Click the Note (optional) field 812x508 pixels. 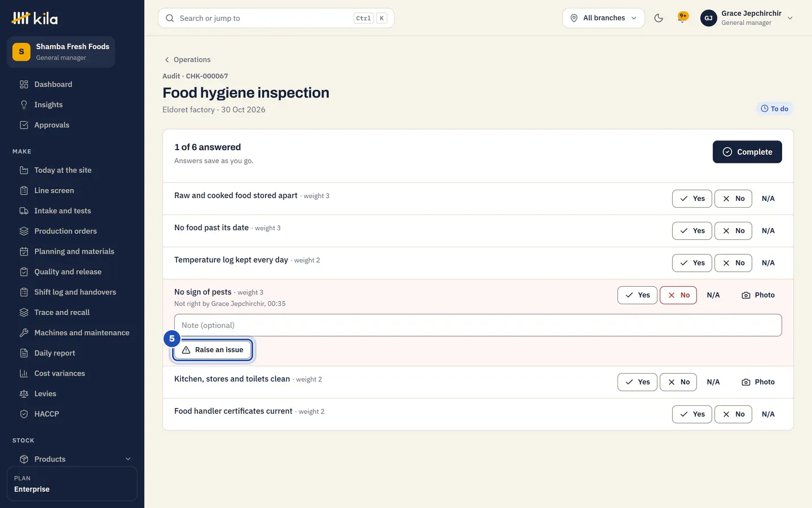[x=478, y=325]
